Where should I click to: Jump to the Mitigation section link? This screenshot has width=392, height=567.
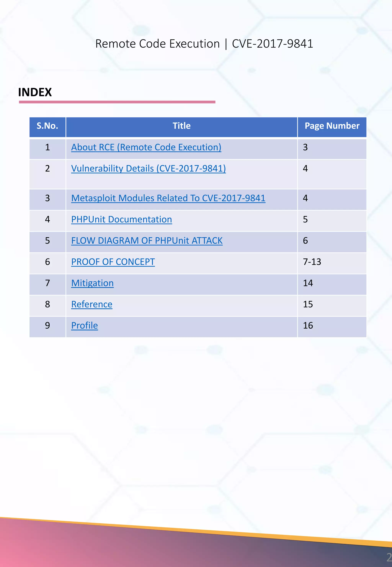92,283
